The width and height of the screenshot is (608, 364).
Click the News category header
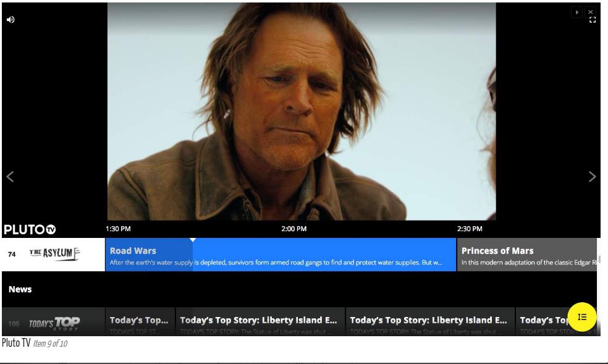click(x=20, y=289)
